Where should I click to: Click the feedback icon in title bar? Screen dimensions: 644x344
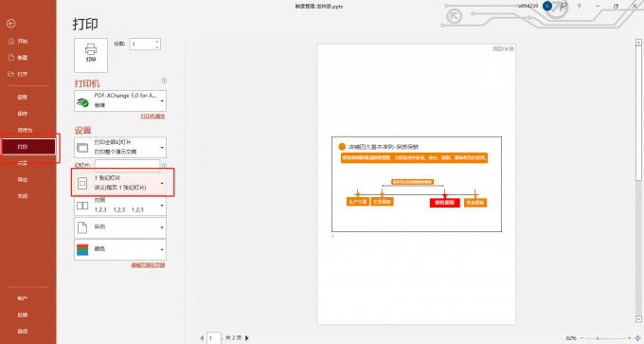[x=563, y=7]
